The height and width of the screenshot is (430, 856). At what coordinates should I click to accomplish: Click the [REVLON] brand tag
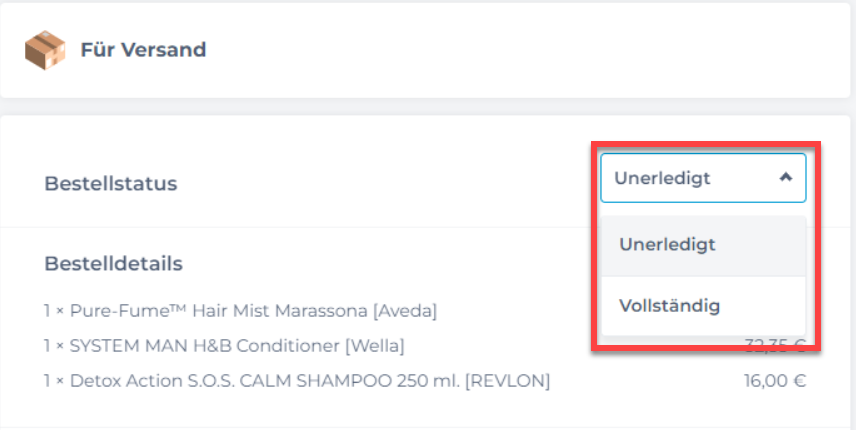tap(507, 381)
